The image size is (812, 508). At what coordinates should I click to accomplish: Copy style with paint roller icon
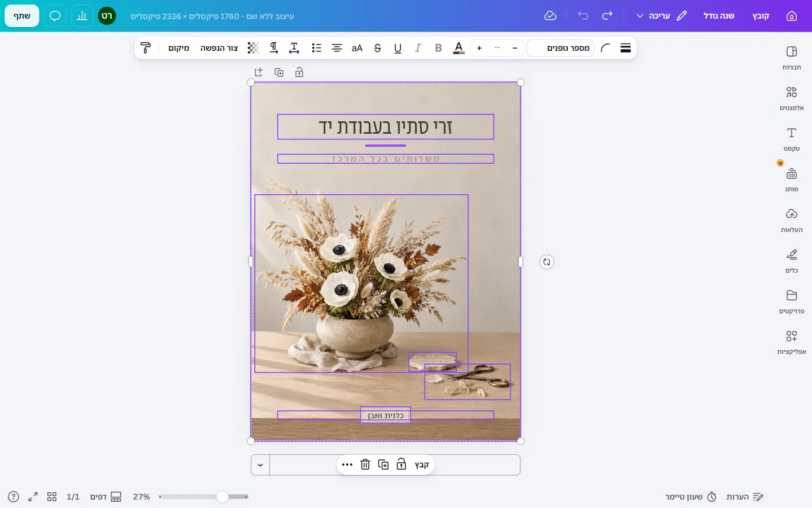(146, 48)
